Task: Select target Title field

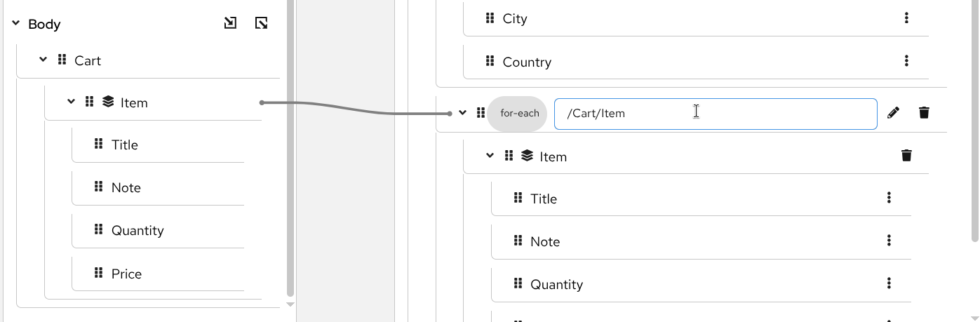Action: click(x=544, y=199)
